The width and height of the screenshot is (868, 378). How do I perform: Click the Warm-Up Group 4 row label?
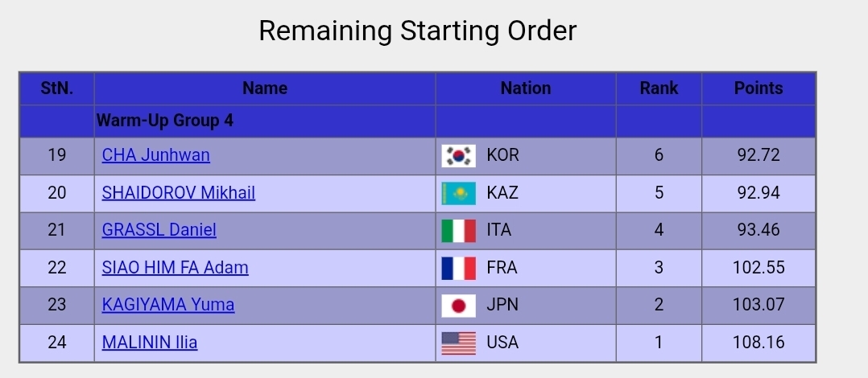pyautogui.click(x=165, y=121)
